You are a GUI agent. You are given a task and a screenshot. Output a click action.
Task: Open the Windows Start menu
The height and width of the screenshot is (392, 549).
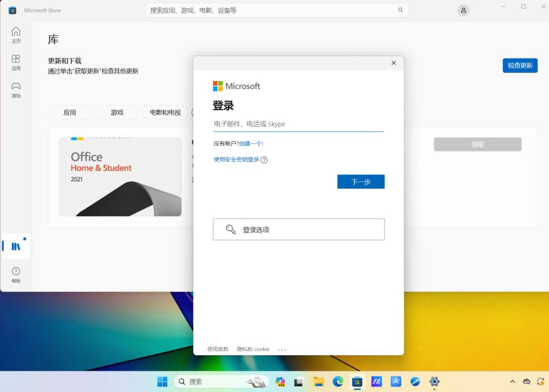162,381
